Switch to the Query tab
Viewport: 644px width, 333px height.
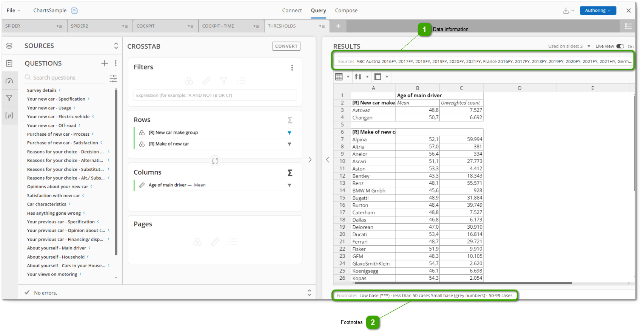pos(319,11)
